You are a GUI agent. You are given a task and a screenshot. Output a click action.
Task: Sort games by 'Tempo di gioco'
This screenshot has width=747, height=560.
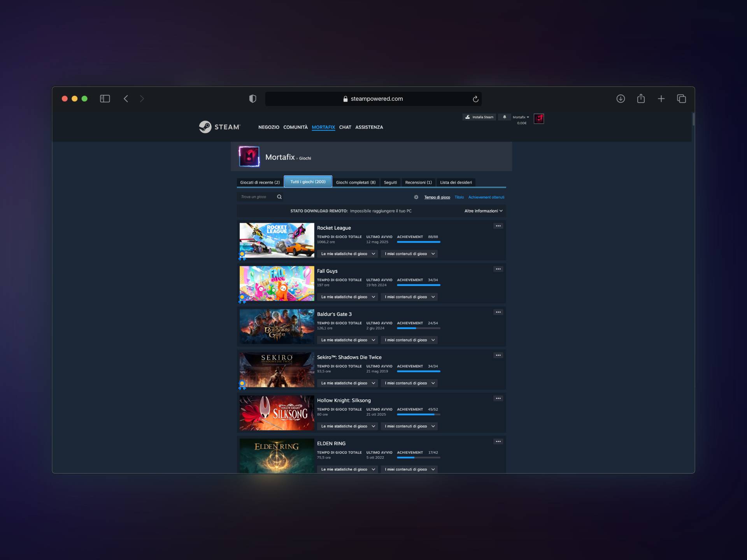point(437,197)
